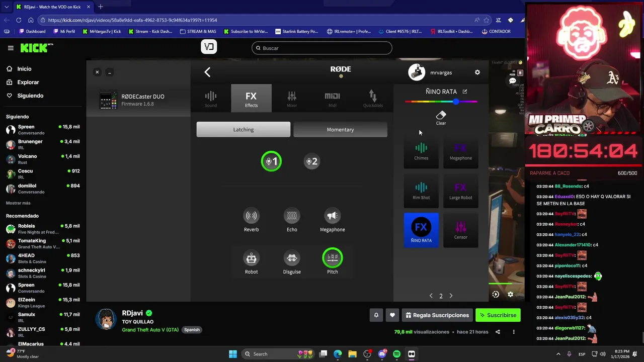Open the Dashboard bookmark
Image resolution: width=644 pixels, height=362 pixels.
32,31
